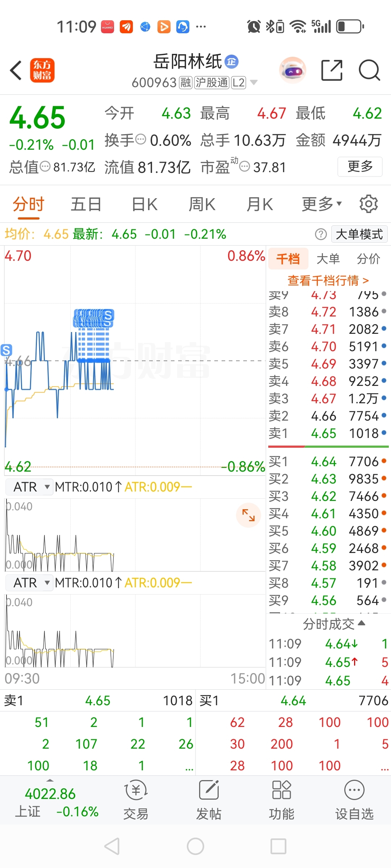The image size is (391, 868).
Task: Tap Android recent apps button
Action: pyautogui.click(x=278, y=846)
